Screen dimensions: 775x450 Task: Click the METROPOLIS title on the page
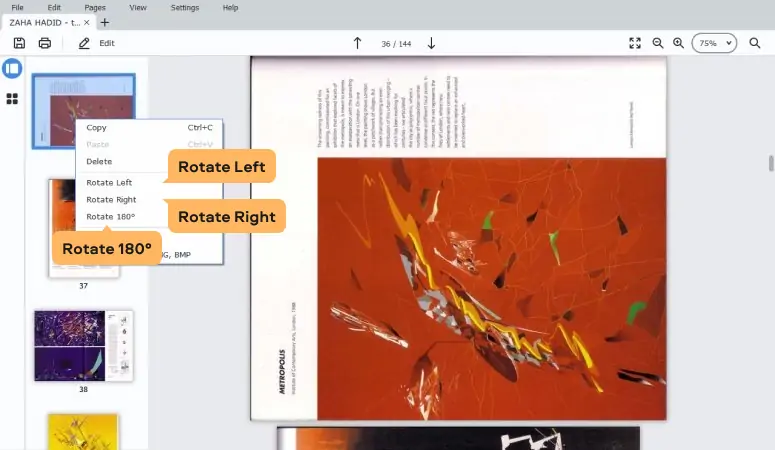point(282,371)
